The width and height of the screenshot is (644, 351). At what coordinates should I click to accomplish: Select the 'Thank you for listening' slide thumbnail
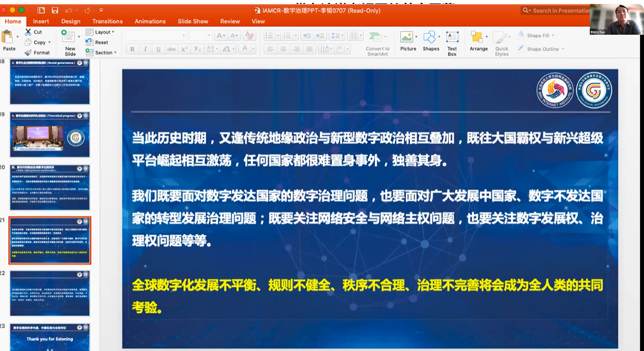(x=50, y=338)
